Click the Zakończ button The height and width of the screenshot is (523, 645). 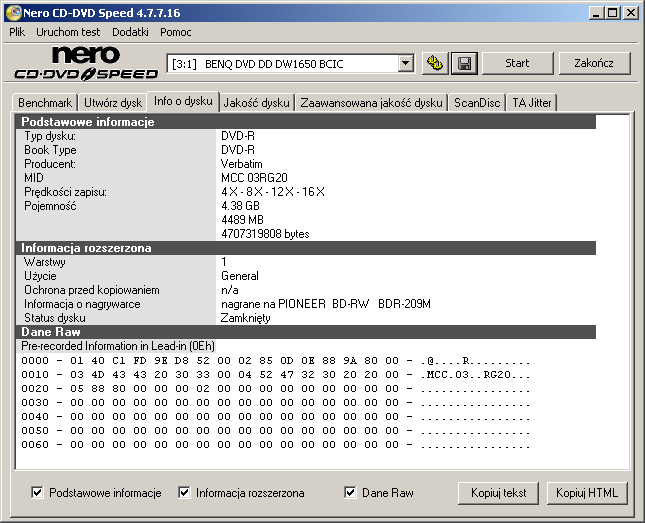[x=594, y=63]
